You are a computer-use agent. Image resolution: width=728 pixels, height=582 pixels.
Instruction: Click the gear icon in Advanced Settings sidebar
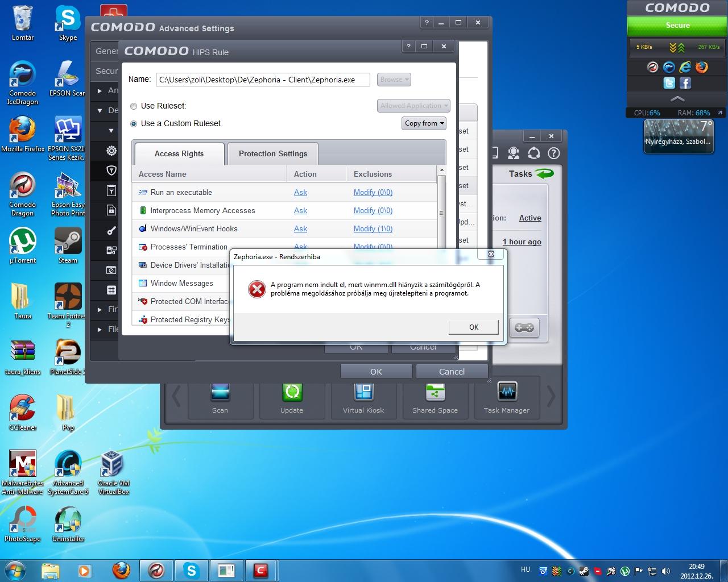coord(111,151)
